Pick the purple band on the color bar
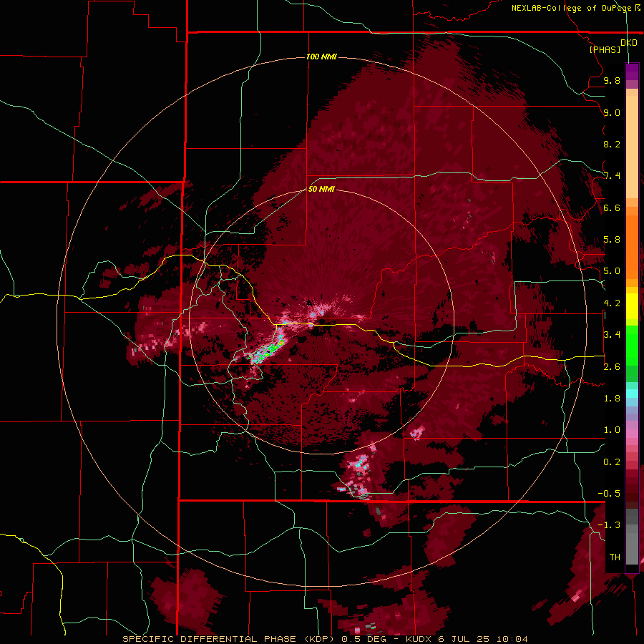 pos(632,72)
